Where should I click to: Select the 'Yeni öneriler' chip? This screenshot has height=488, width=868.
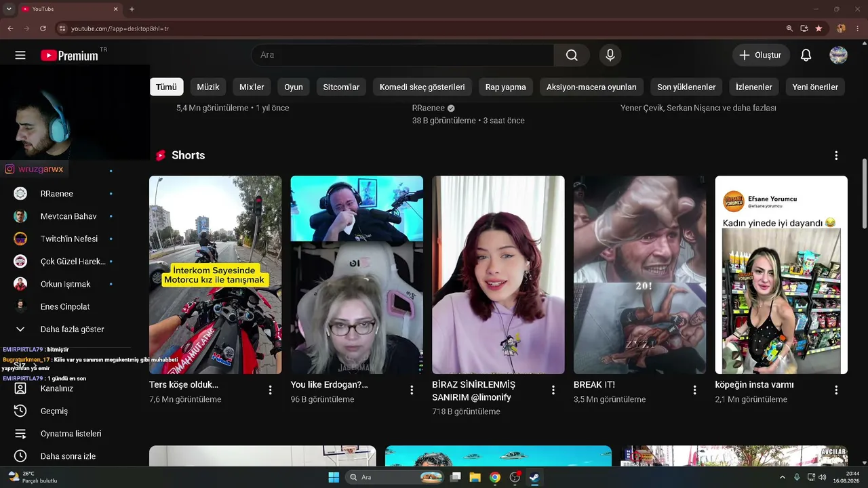tap(815, 87)
